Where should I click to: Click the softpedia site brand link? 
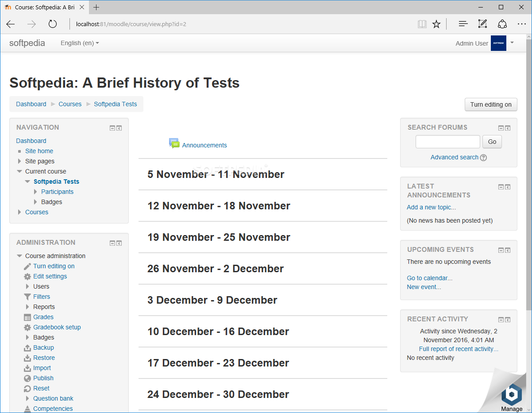point(27,43)
